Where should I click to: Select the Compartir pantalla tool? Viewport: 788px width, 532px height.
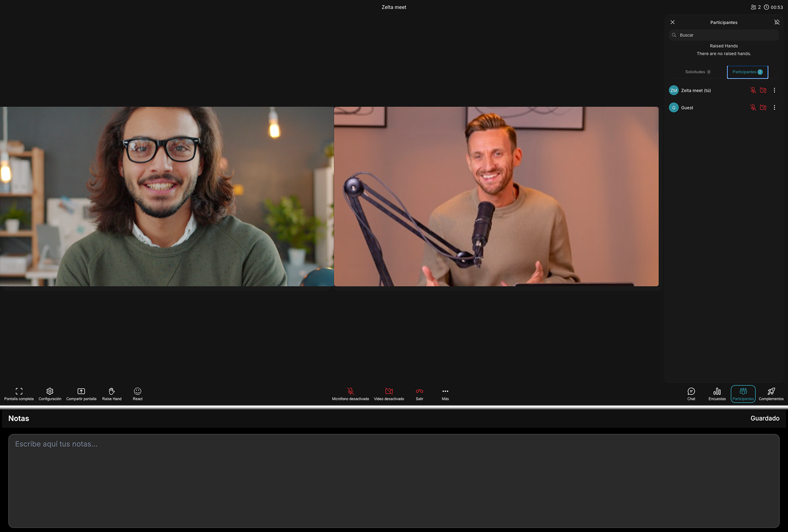81,393
